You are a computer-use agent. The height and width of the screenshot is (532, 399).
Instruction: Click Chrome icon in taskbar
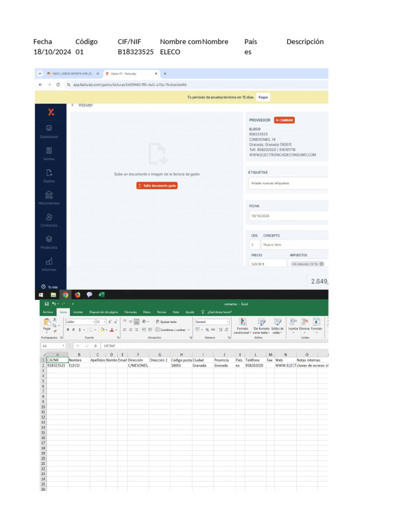tap(65, 295)
